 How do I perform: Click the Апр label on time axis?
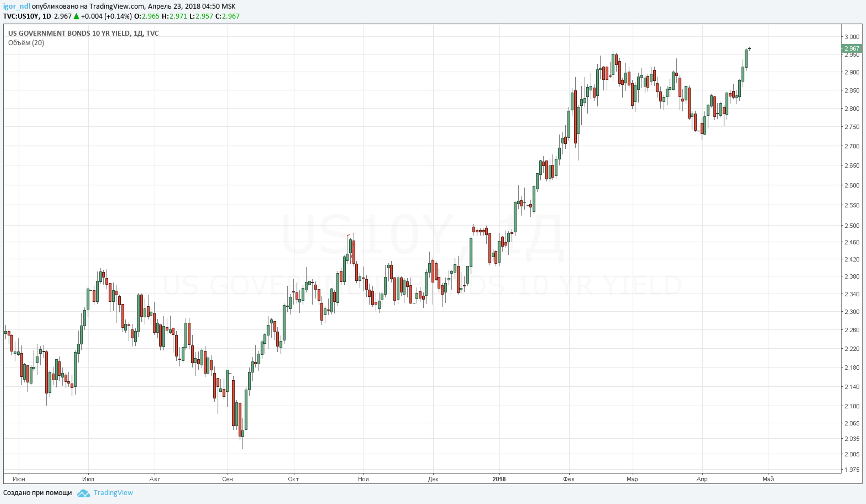coord(702,479)
